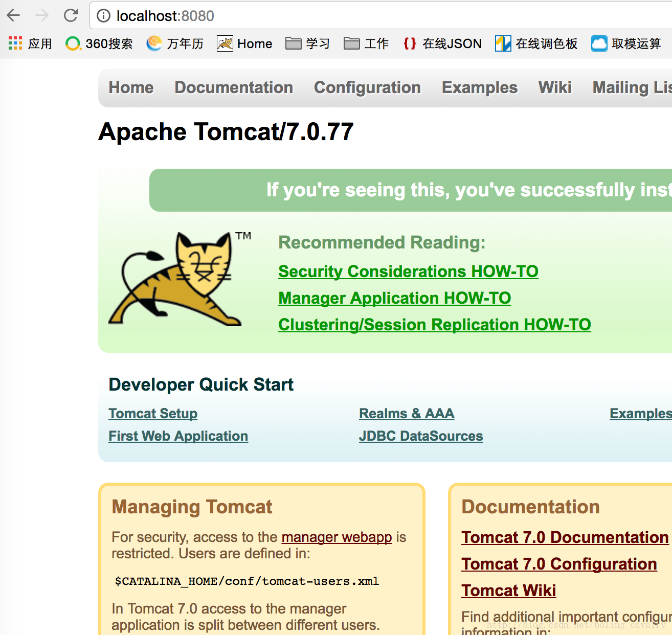Open the JDBC DataSources link
Image resolution: width=672 pixels, height=635 pixels.
click(421, 436)
